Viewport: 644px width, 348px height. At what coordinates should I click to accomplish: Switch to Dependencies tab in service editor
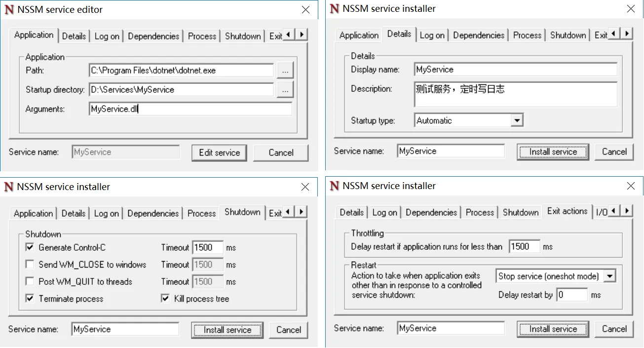click(153, 36)
